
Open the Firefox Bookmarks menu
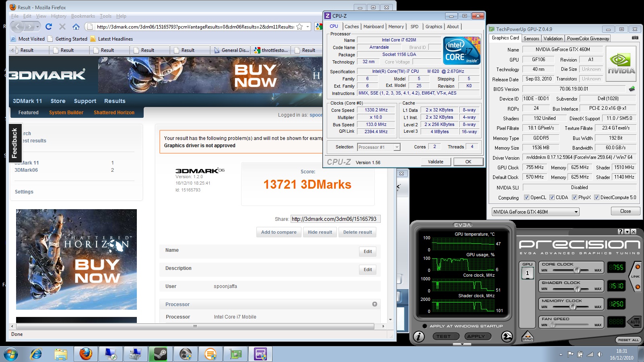83,16
